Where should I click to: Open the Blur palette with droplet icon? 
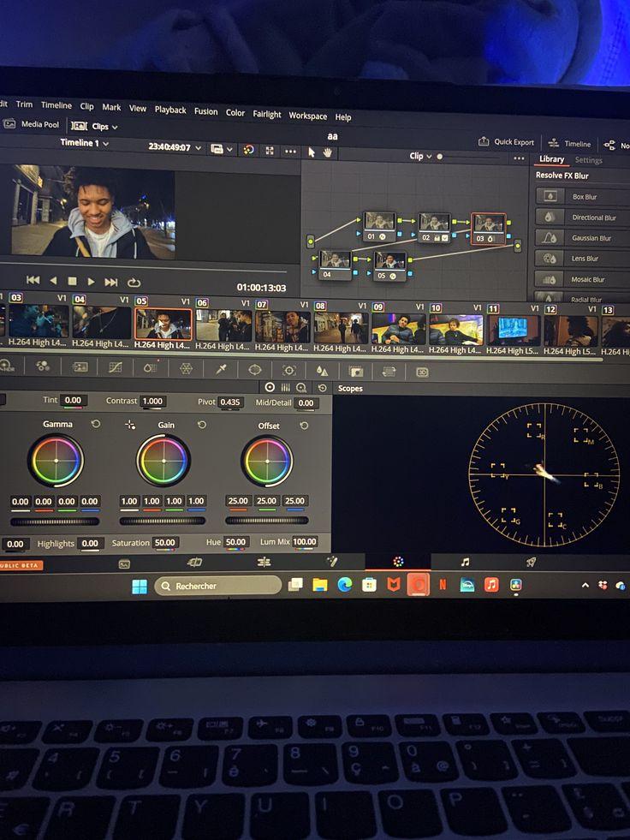322,371
